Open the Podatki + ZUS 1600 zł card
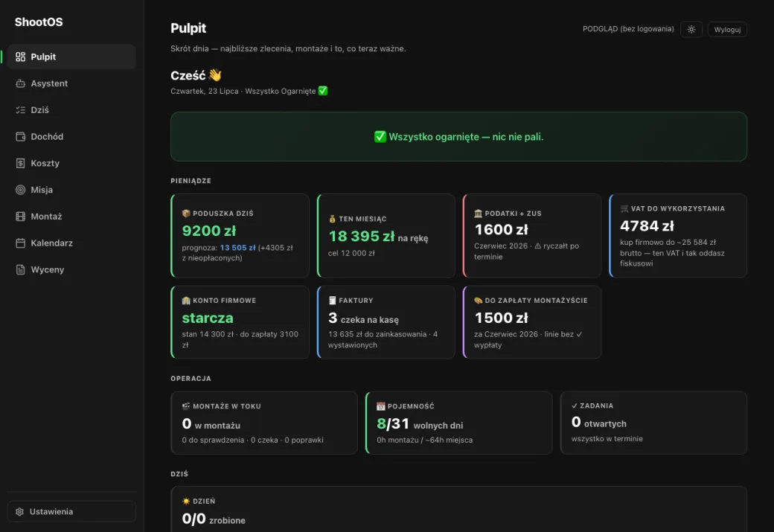 532,236
